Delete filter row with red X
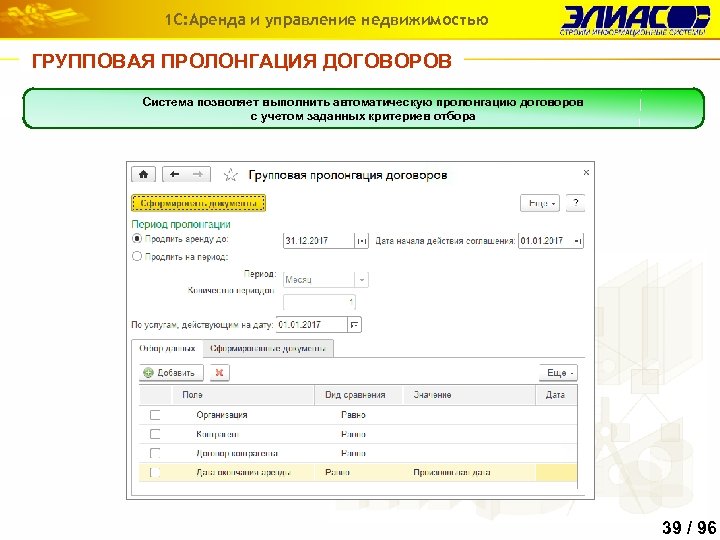Screen dimensions: 720x540 pyautogui.click(x=219, y=373)
